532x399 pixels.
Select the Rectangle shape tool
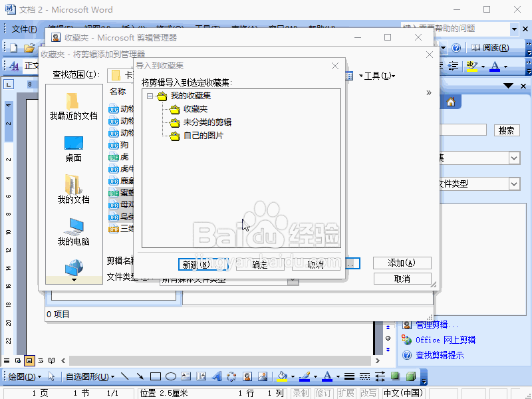pyautogui.click(x=156, y=376)
